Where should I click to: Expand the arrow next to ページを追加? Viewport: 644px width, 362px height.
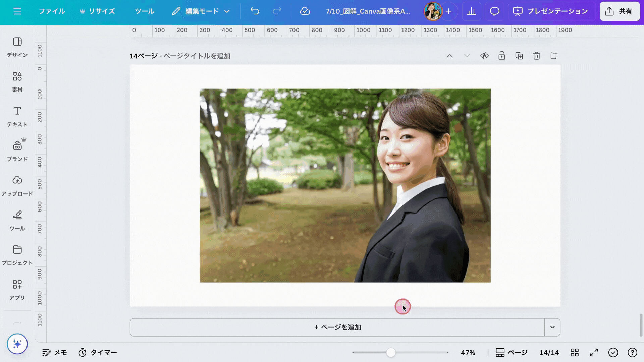tap(552, 327)
